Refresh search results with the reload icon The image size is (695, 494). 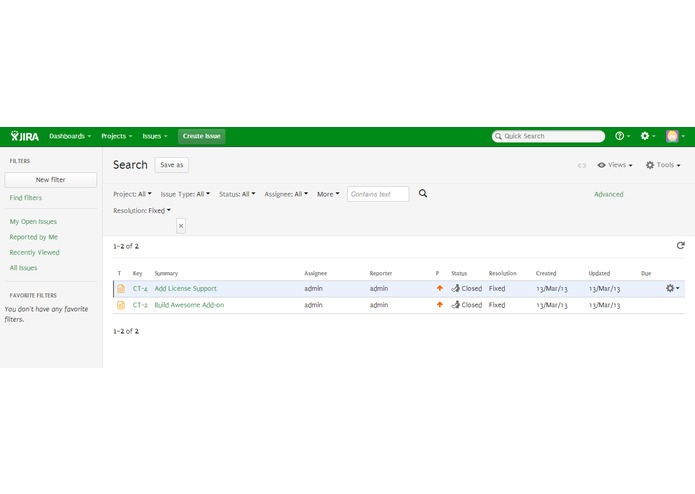click(x=680, y=245)
